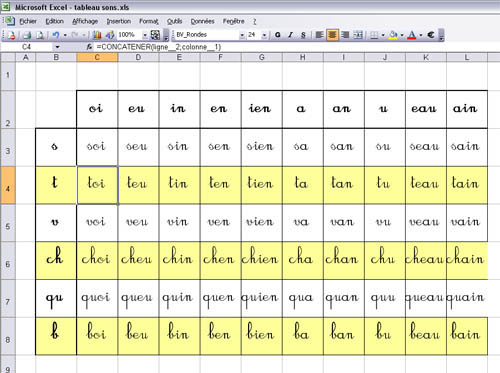Image resolution: width=500 pixels, height=373 pixels.
Task: Open Formatting toolbar options chevron
Action: pos(441,35)
